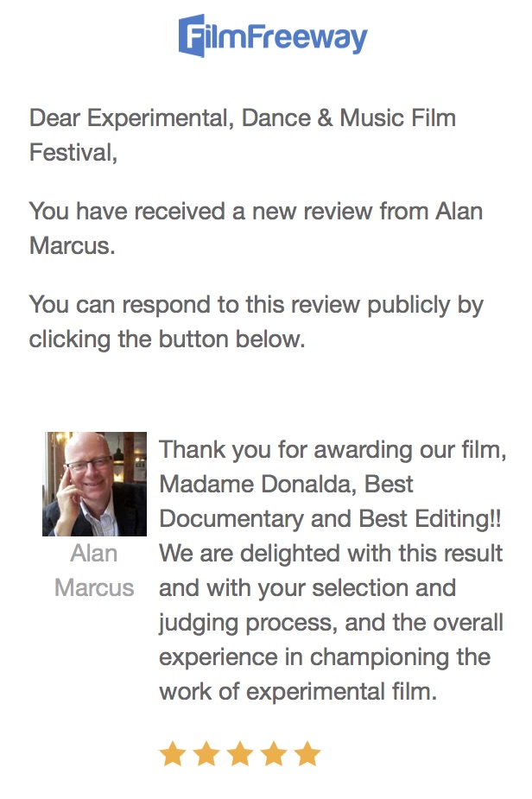This screenshot has width=532, height=799.
Task: Click the FilmFreeway blue flag logo icon
Action: point(190,36)
